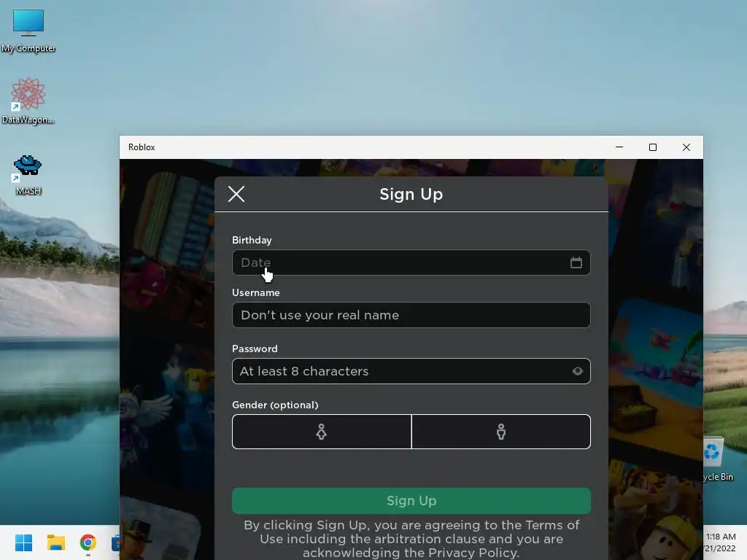Click the Sign Up dialog title
This screenshot has width=747, height=560.
click(411, 194)
